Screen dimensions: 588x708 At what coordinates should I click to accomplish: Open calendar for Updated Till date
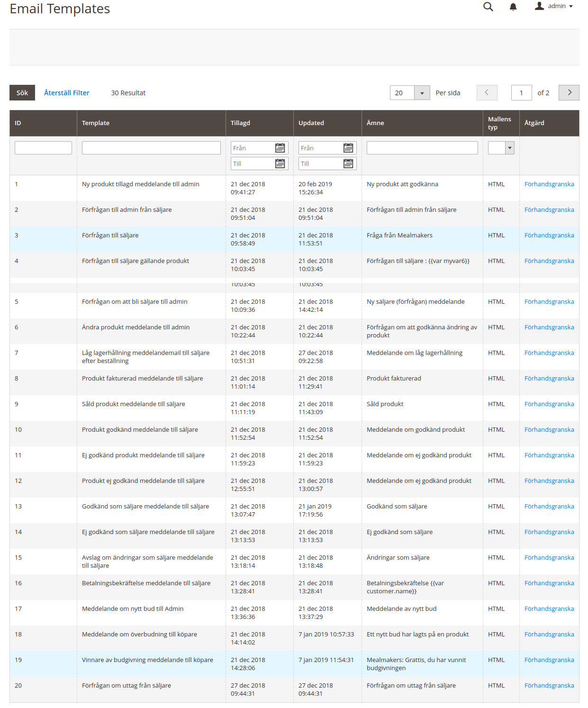[348, 164]
